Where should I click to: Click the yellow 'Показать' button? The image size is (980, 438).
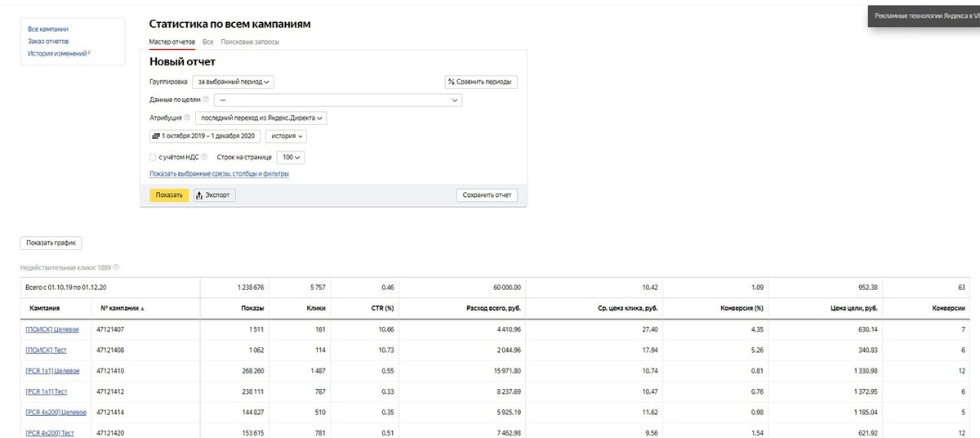169,195
